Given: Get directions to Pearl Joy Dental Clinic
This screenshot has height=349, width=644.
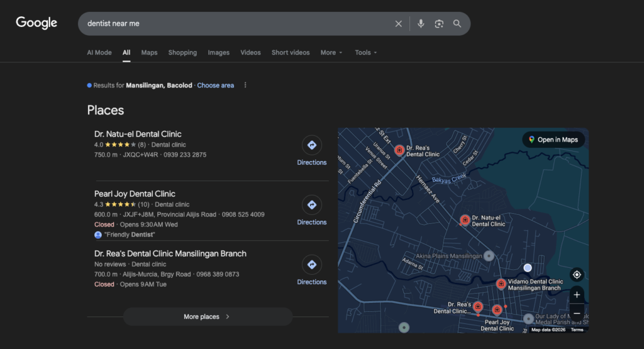Looking at the screenshot, I should [311, 211].
